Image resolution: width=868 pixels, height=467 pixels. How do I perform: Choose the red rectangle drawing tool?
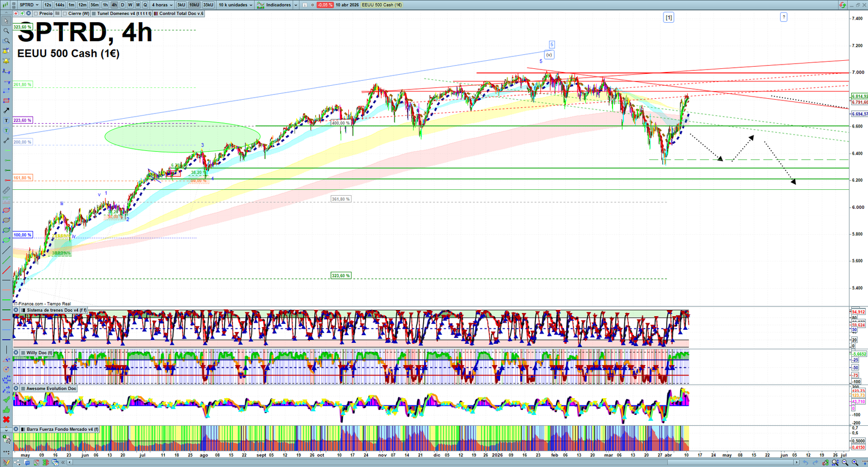click(6, 101)
